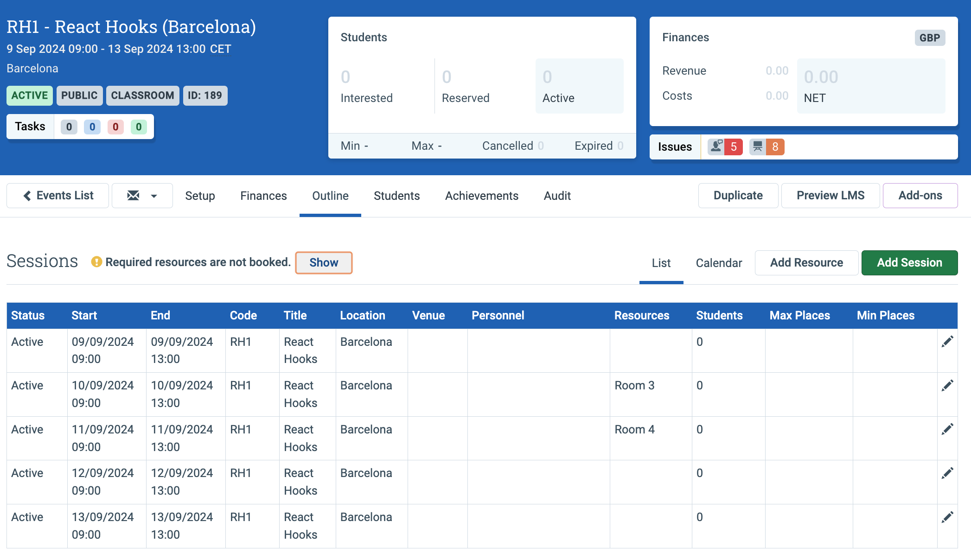
Task: Click the Duplicate button
Action: pyautogui.click(x=738, y=196)
